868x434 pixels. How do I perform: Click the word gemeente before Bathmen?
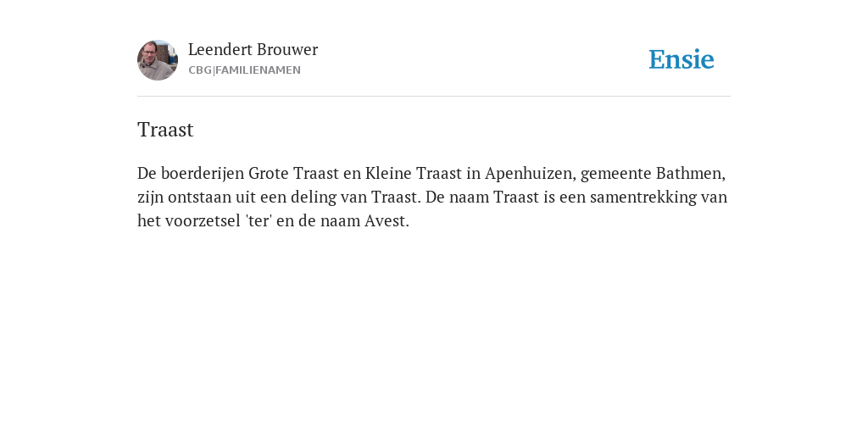point(615,175)
